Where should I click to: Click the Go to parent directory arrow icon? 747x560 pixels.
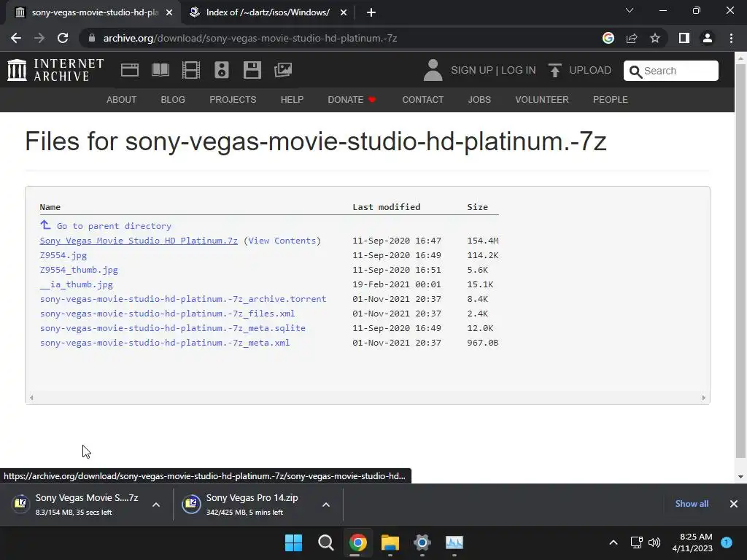45,225
